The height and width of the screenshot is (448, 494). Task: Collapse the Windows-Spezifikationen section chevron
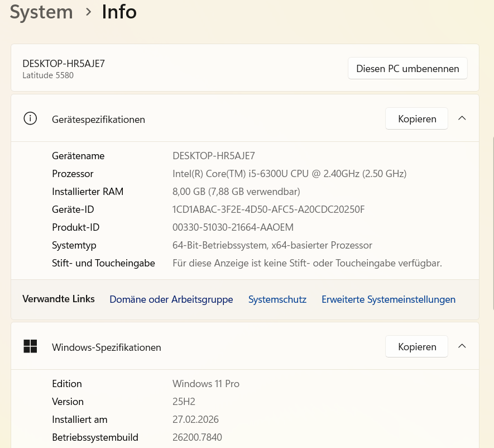coord(462,346)
